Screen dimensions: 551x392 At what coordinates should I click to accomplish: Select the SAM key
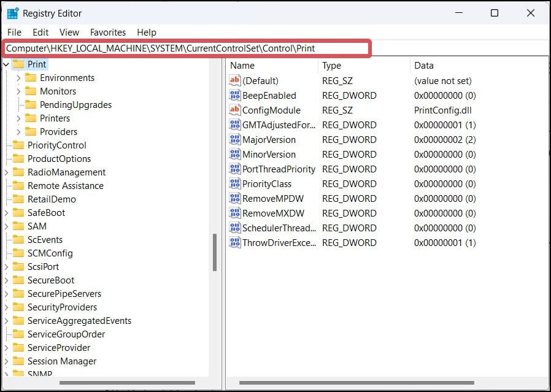pos(37,226)
